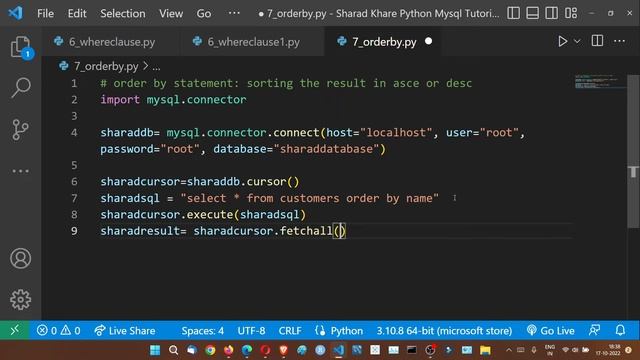Show more menu bar items ellipsis
The height and width of the screenshot is (360, 640).
[x=234, y=13]
